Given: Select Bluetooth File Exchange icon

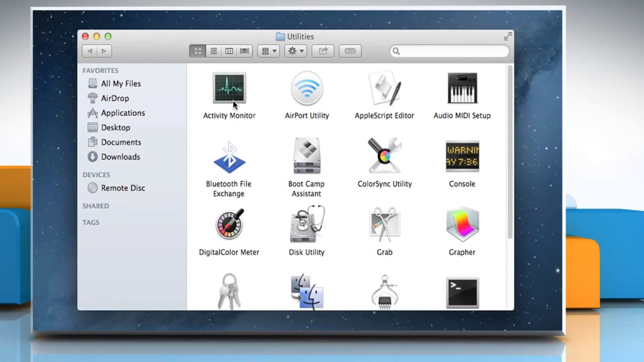Looking at the screenshot, I should (x=229, y=157).
